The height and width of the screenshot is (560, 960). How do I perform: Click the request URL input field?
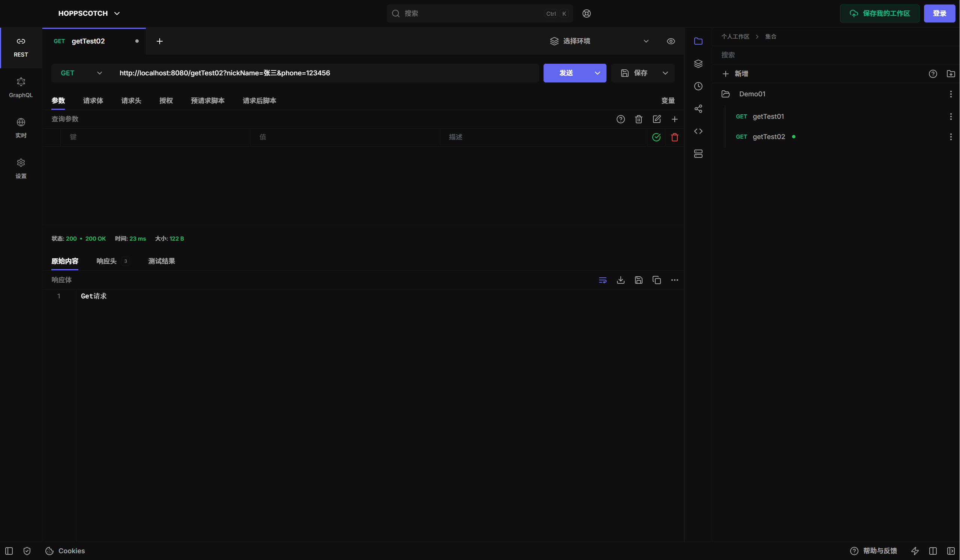327,73
